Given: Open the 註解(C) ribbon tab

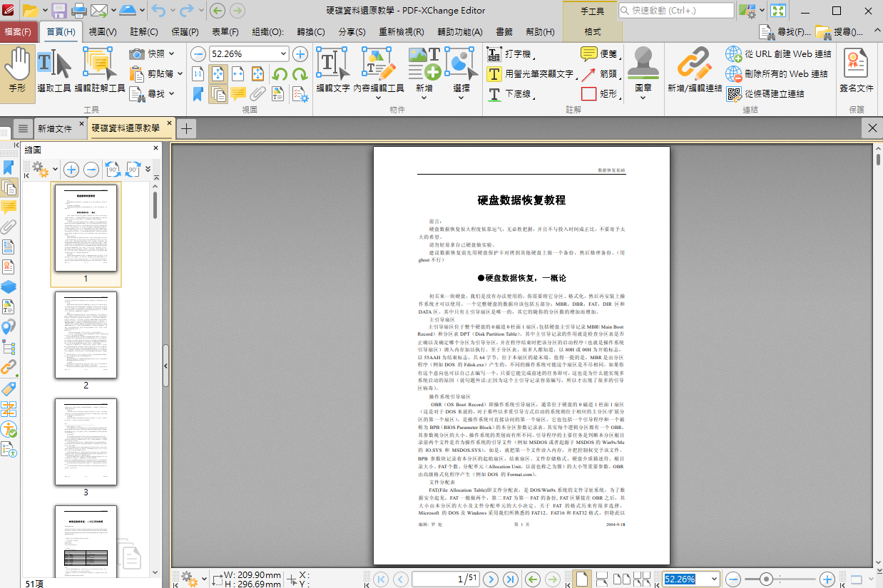Looking at the screenshot, I should click(144, 32).
